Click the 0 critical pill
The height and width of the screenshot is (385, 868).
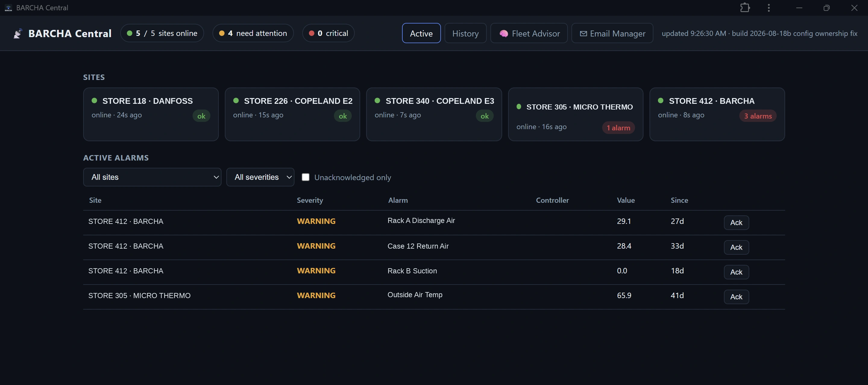pyautogui.click(x=329, y=33)
